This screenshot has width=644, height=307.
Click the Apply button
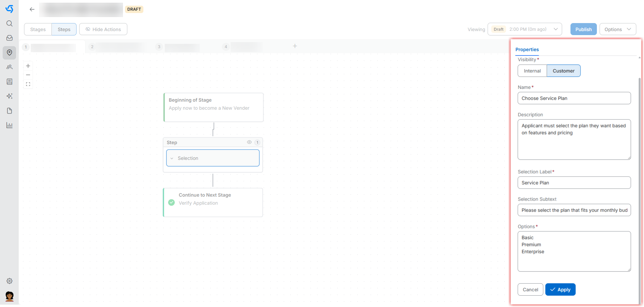click(x=560, y=290)
